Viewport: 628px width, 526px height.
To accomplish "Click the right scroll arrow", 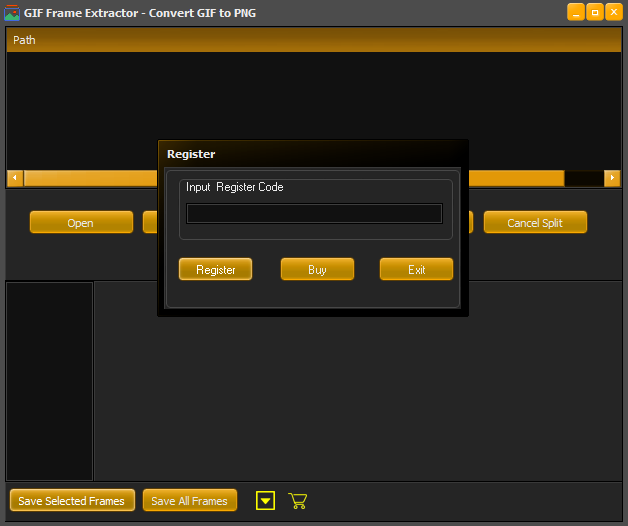I will pyautogui.click(x=612, y=177).
